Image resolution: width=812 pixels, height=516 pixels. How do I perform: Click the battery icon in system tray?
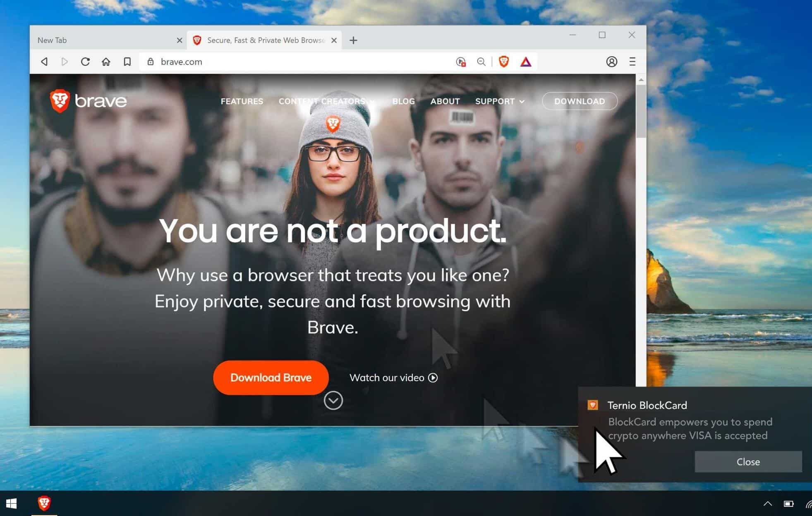(789, 504)
